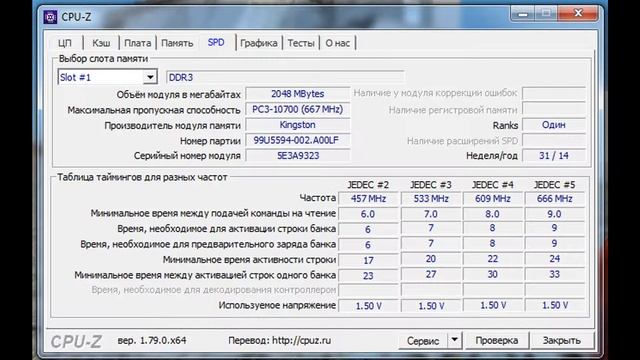
Task: Click the Частота row label
Action: coord(318,198)
